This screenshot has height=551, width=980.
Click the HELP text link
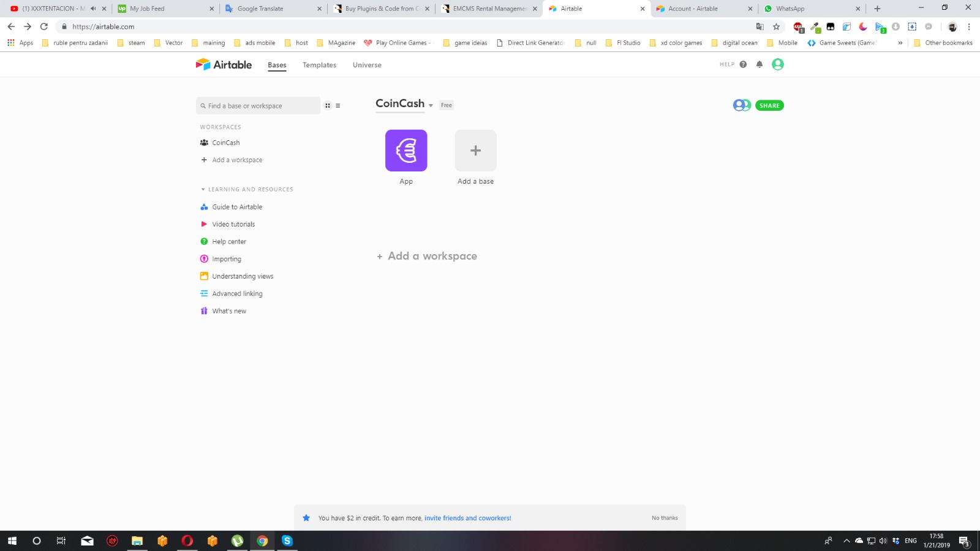[x=727, y=64]
